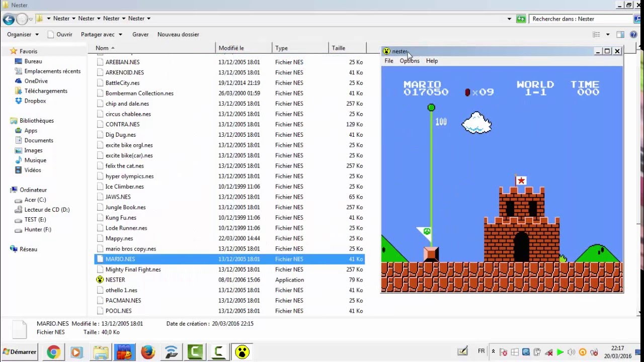Open the media player taskbar icon
This screenshot has height=362, width=644.
(x=76, y=352)
